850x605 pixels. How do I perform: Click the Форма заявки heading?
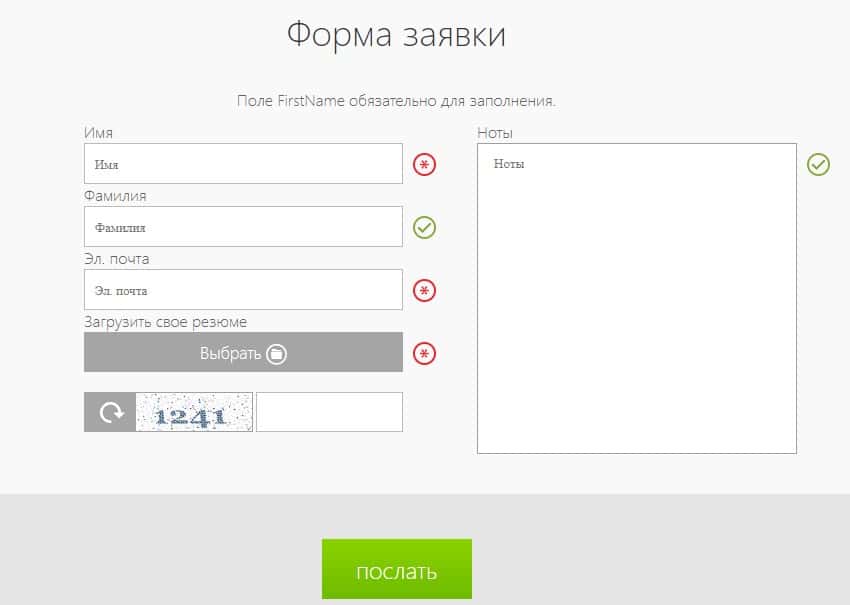396,35
